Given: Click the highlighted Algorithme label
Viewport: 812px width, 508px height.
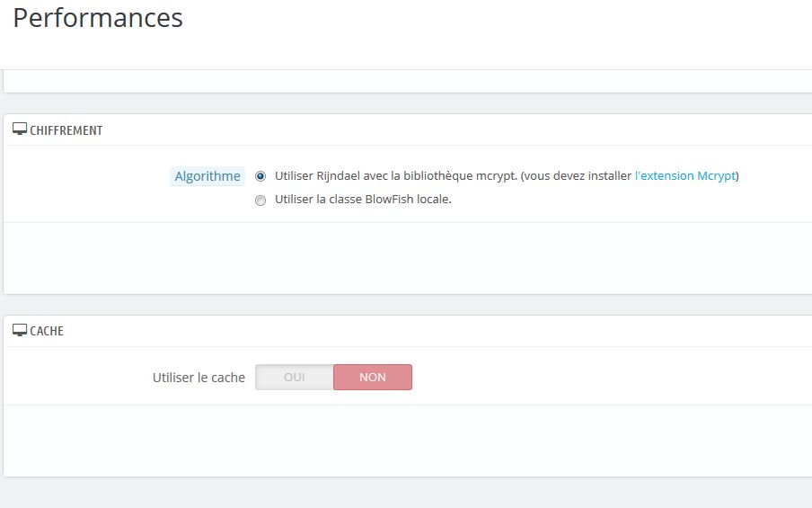Looking at the screenshot, I should coord(207,176).
